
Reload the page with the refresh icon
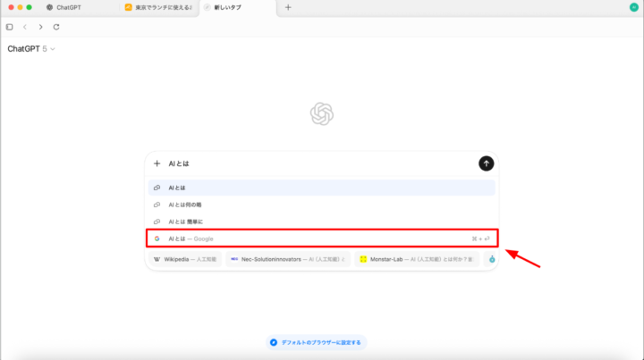tap(56, 27)
